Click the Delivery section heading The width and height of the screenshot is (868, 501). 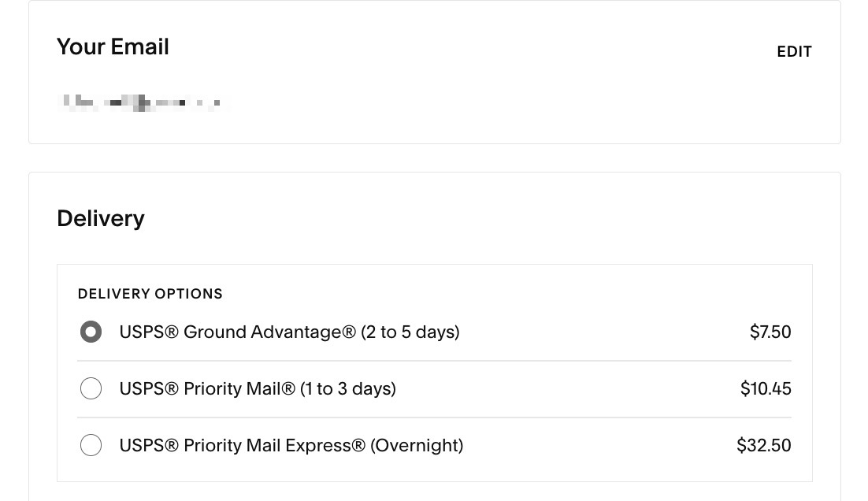coord(100,218)
